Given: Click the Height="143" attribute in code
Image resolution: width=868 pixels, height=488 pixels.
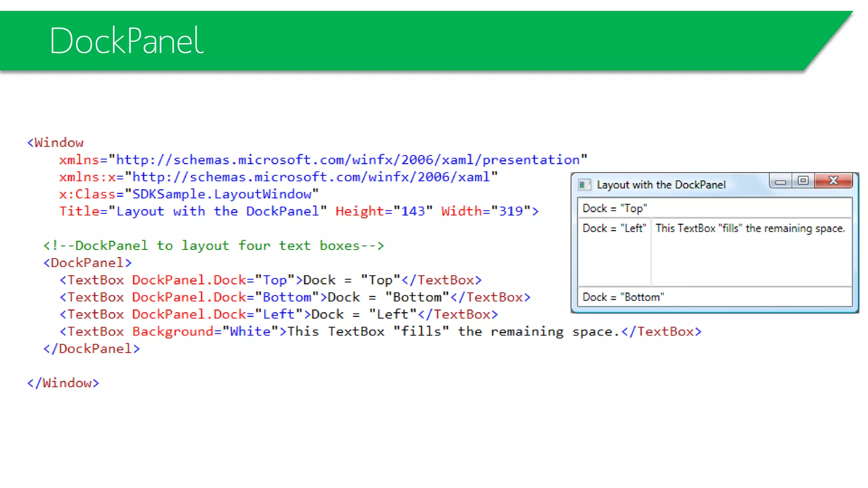Looking at the screenshot, I should point(384,211).
